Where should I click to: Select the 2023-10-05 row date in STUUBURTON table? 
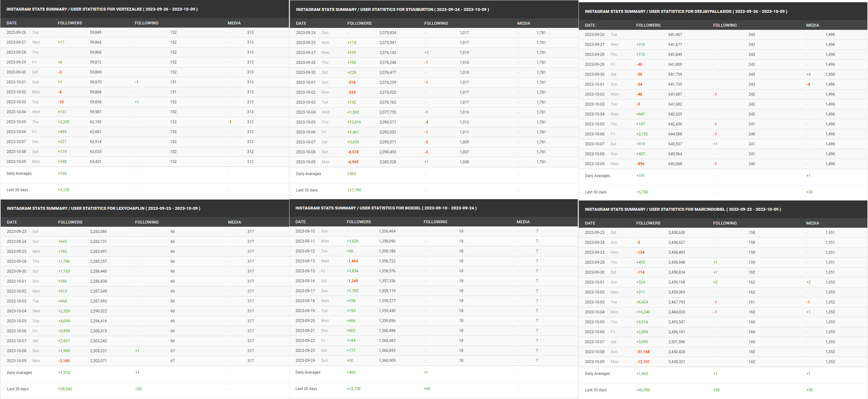pos(306,122)
